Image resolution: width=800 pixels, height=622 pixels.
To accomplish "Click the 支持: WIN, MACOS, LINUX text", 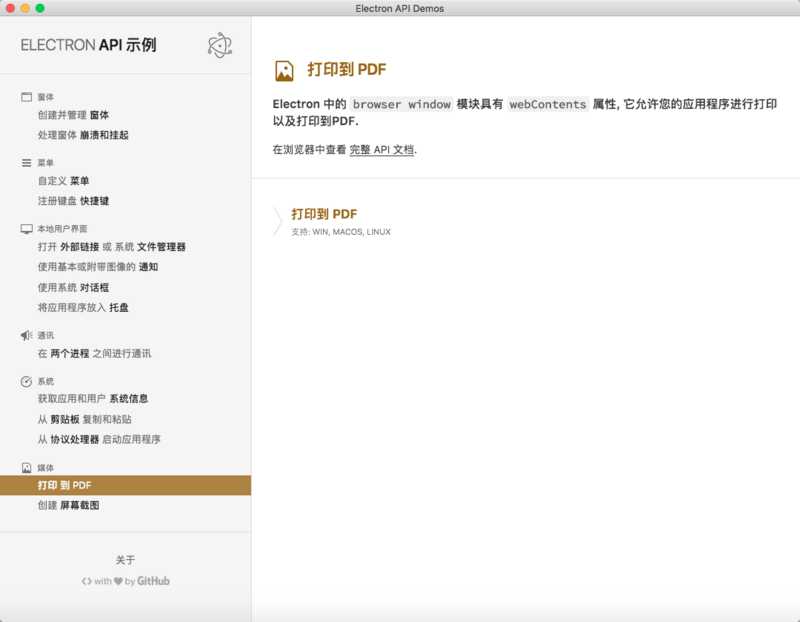I will (341, 232).
